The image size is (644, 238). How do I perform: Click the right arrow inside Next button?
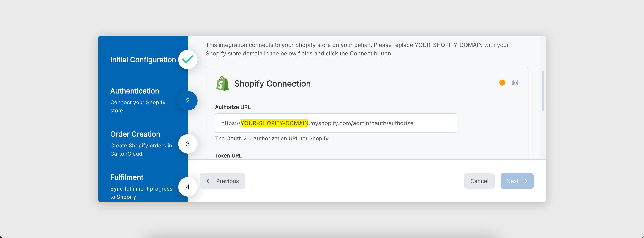(526, 181)
